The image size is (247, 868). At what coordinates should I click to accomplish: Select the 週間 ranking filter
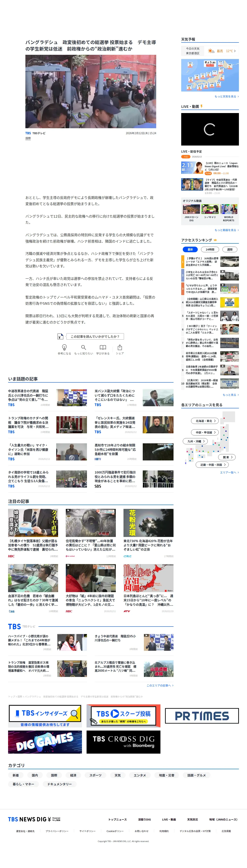click(230, 249)
